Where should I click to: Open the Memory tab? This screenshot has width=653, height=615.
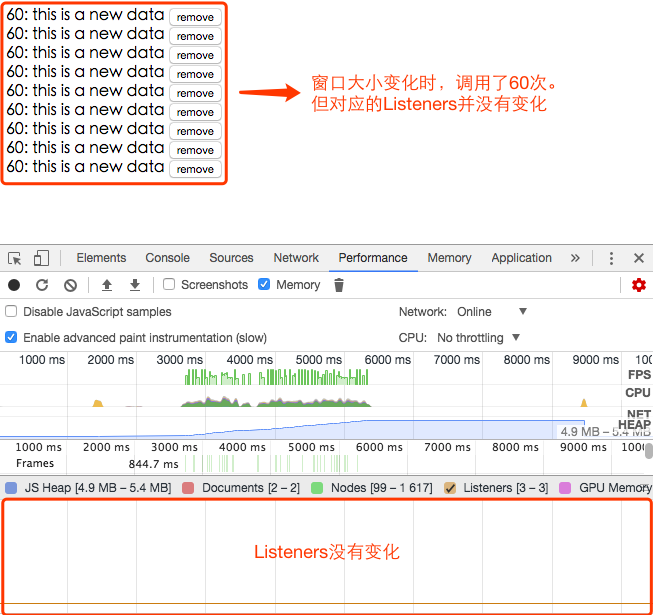[x=449, y=258]
